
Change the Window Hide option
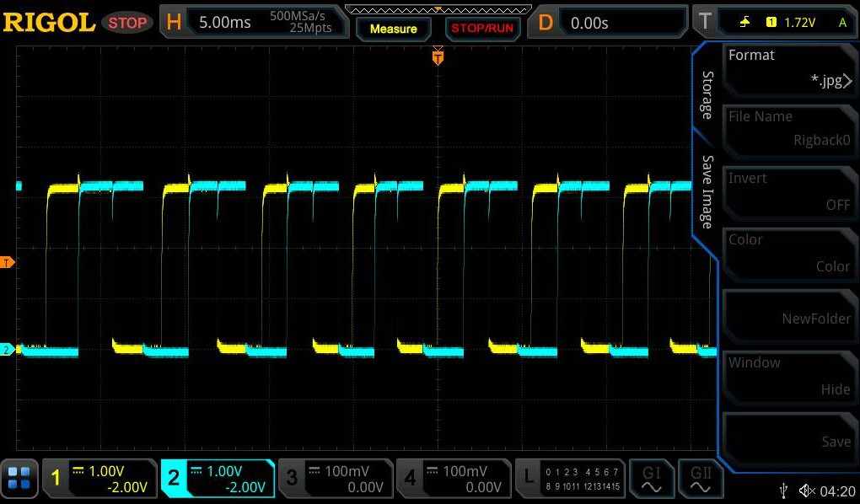click(x=788, y=376)
